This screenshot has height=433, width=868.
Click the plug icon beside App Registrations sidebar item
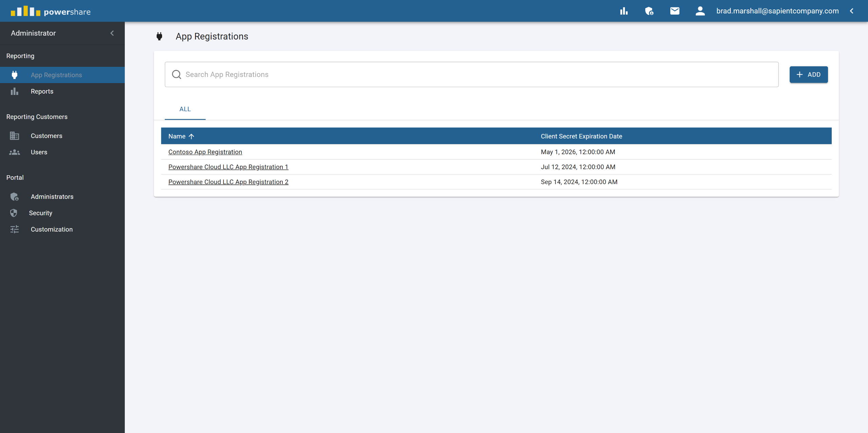pos(14,75)
